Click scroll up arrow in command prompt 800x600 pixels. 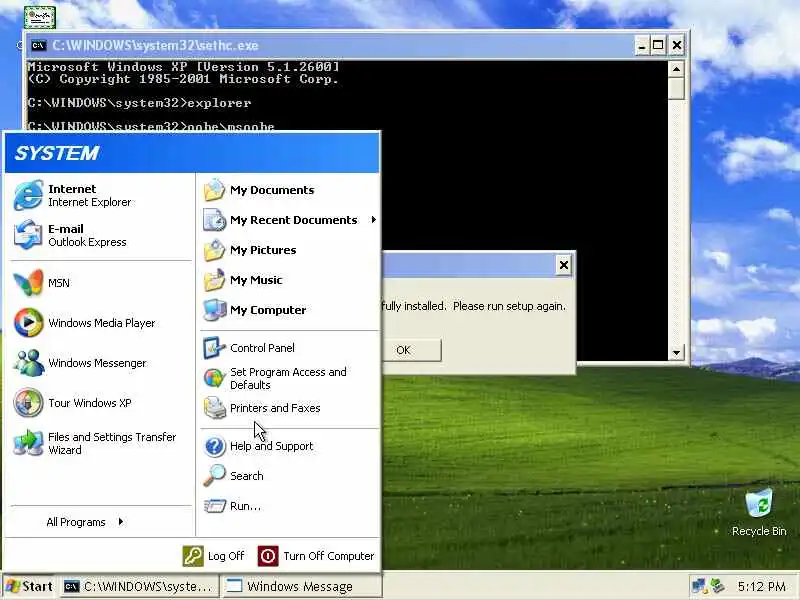coord(676,69)
